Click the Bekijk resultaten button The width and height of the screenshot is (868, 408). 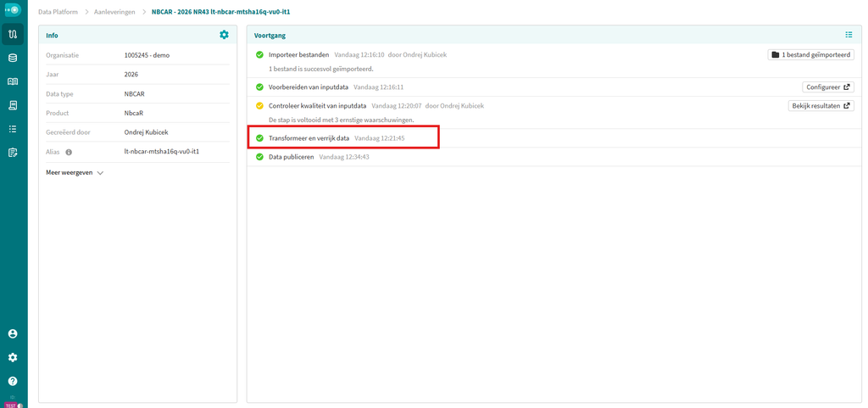[821, 106]
